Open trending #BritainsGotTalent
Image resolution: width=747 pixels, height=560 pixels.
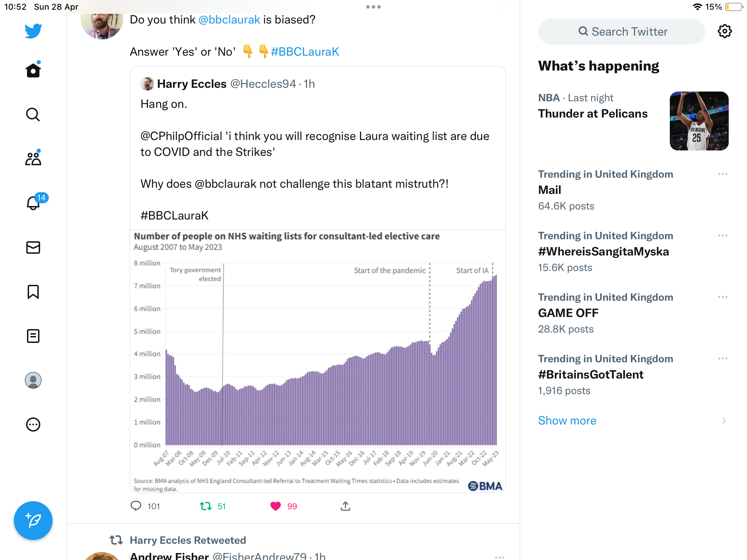click(591, 374)
